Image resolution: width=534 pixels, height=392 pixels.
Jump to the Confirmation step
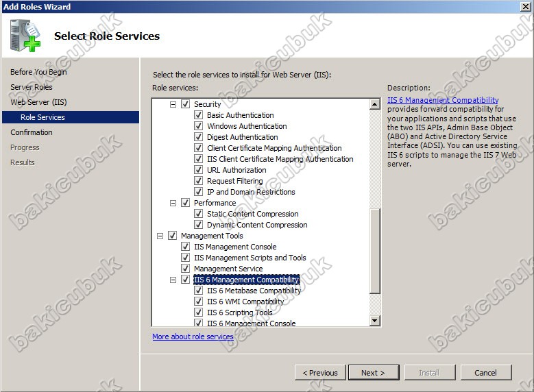click(x=32, y=132)
